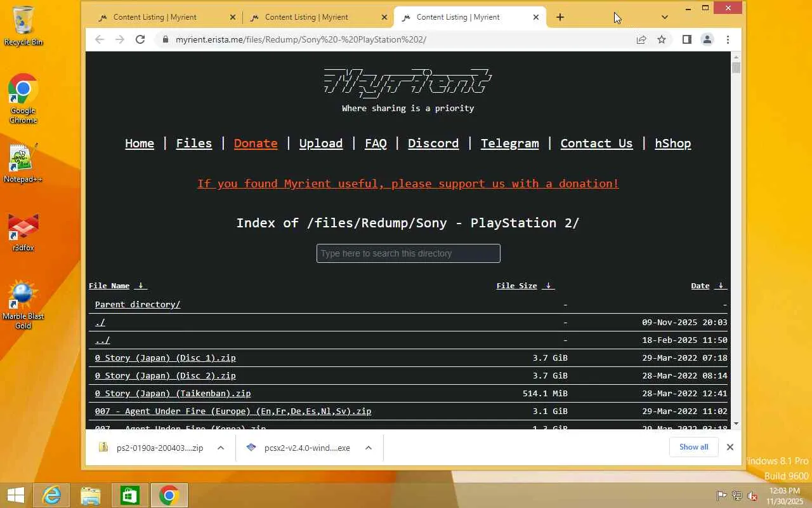
Task: Click the directory search box
Action: (x=409, y=253)
